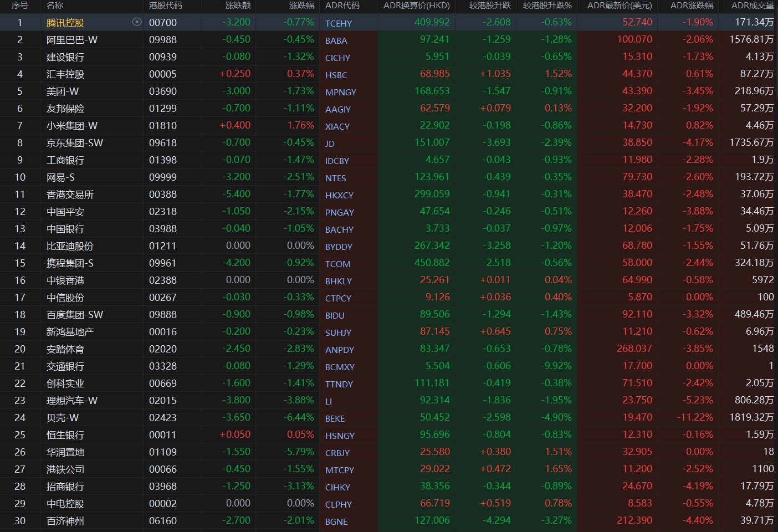Select the 港铁公司 stock name
Screen dimensions: 778x532
pos(65,469)
